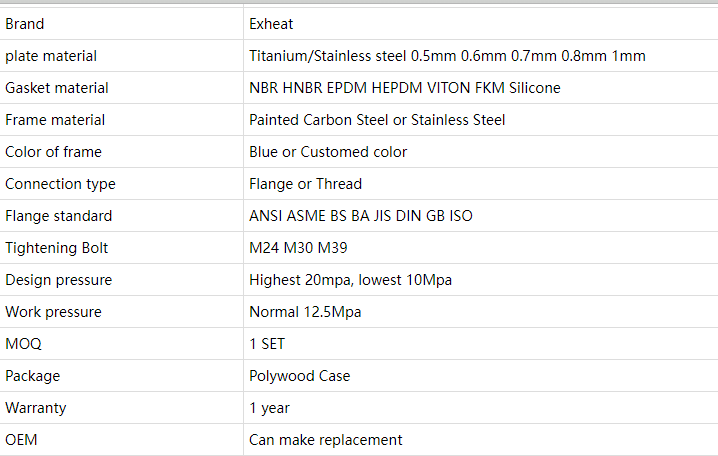
Task: Select the Flange or Thread value
Action: pyautogui.click(x=305, y=184)
